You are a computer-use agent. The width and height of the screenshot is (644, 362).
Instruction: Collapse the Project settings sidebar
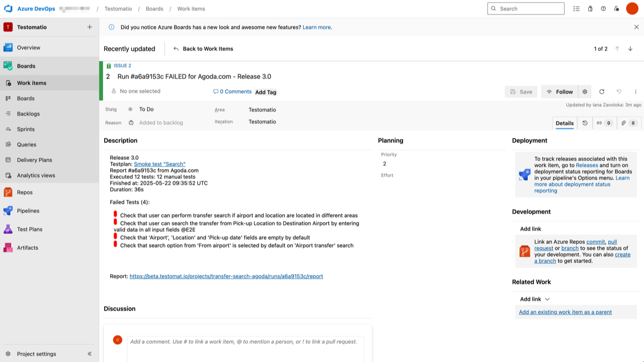pyautogui.click(x=90, y=353)
